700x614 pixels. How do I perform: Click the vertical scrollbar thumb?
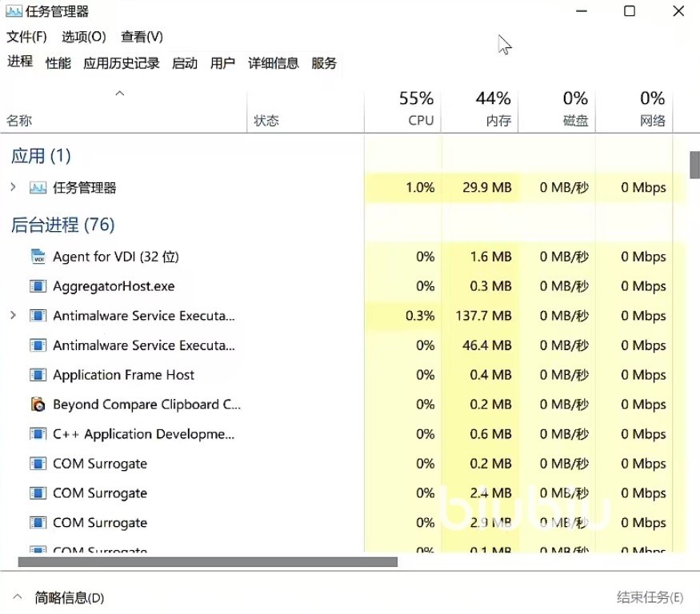[x=694, y=164]
